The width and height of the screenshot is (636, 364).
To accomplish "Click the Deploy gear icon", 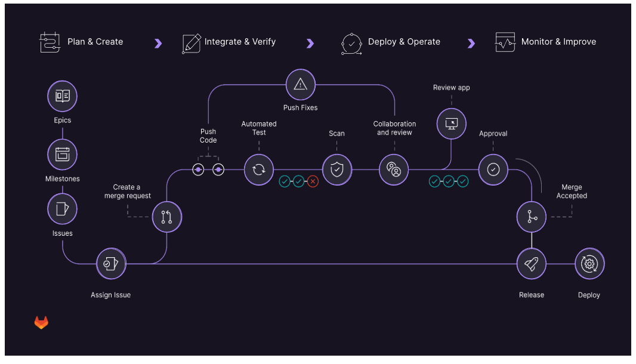I will 589,263.
